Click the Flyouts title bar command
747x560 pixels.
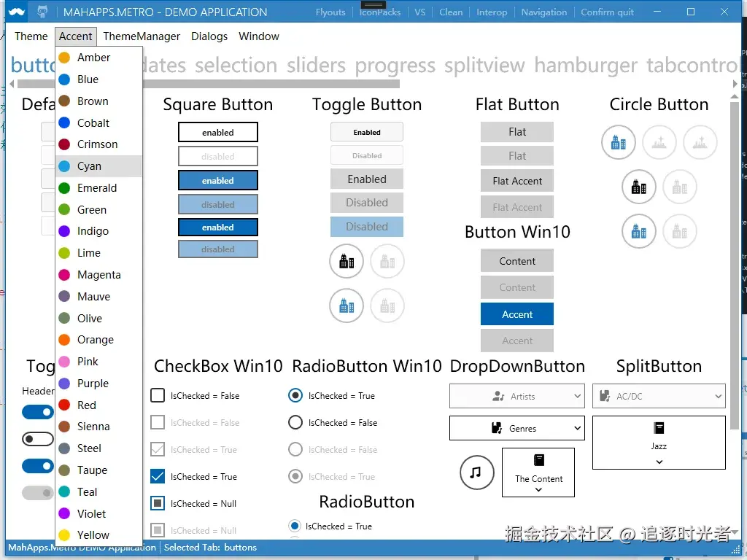coord(330,12)
